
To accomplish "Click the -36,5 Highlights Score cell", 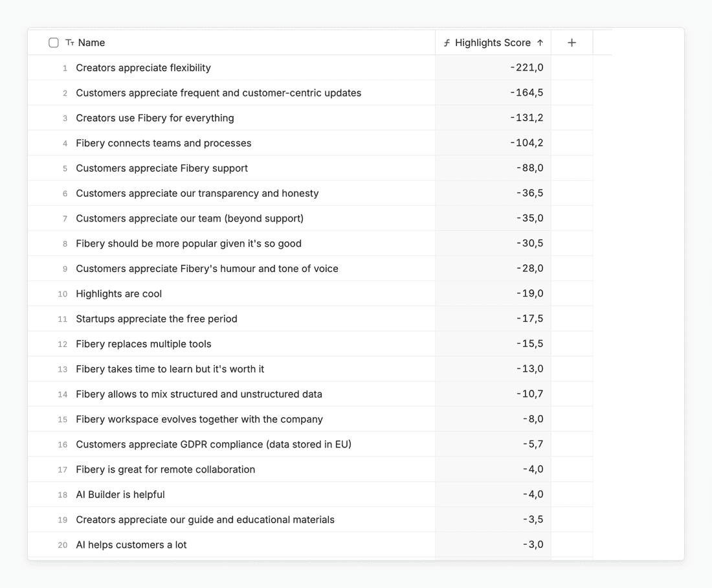I will pos(529,194).
